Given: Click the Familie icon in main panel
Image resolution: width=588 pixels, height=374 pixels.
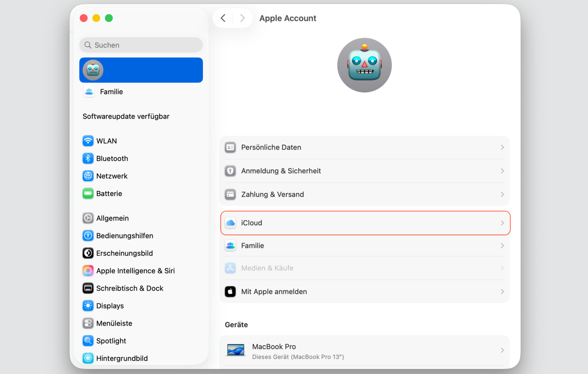Looking at the screenshot, I should [x=230, y=246].
